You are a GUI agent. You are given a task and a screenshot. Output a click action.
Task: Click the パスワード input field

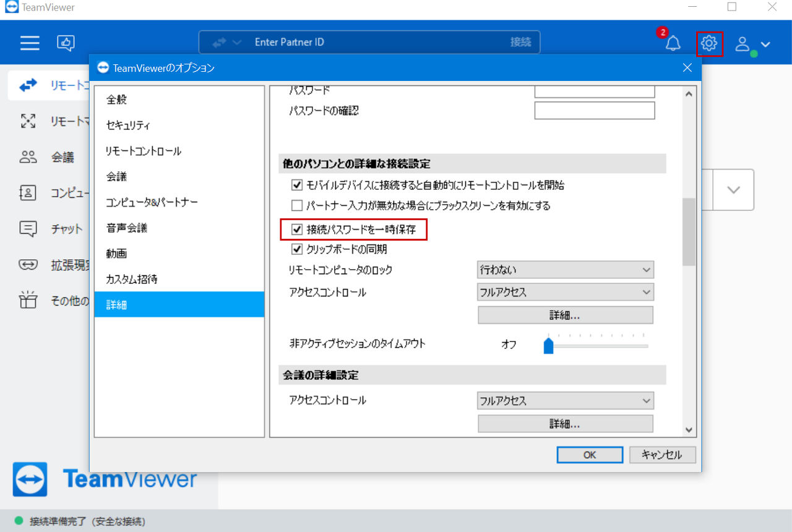coord(595,91)
